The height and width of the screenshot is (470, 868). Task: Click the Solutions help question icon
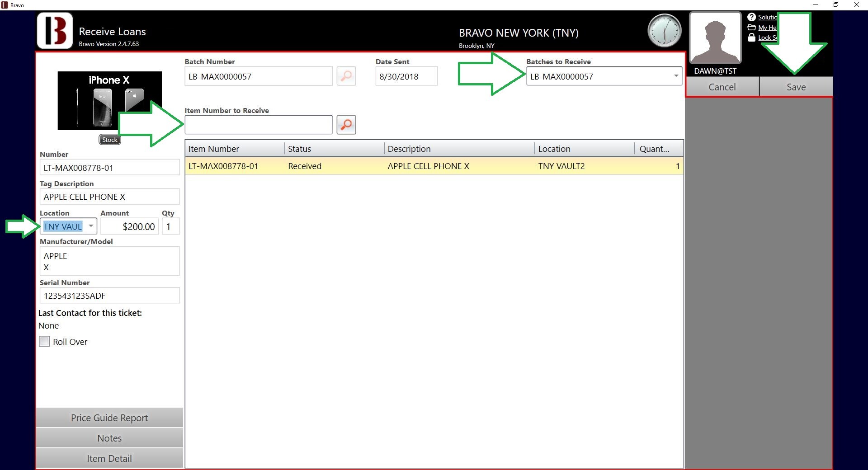751,17
